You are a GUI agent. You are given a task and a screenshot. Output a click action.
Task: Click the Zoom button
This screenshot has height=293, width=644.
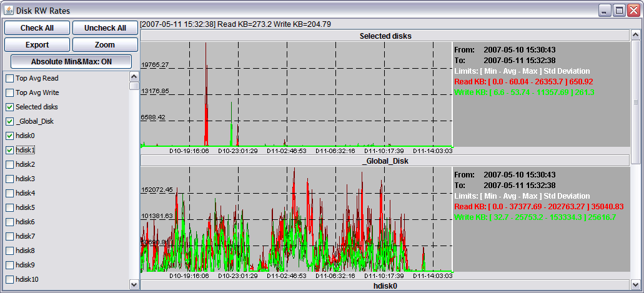(x=105, y=45)
